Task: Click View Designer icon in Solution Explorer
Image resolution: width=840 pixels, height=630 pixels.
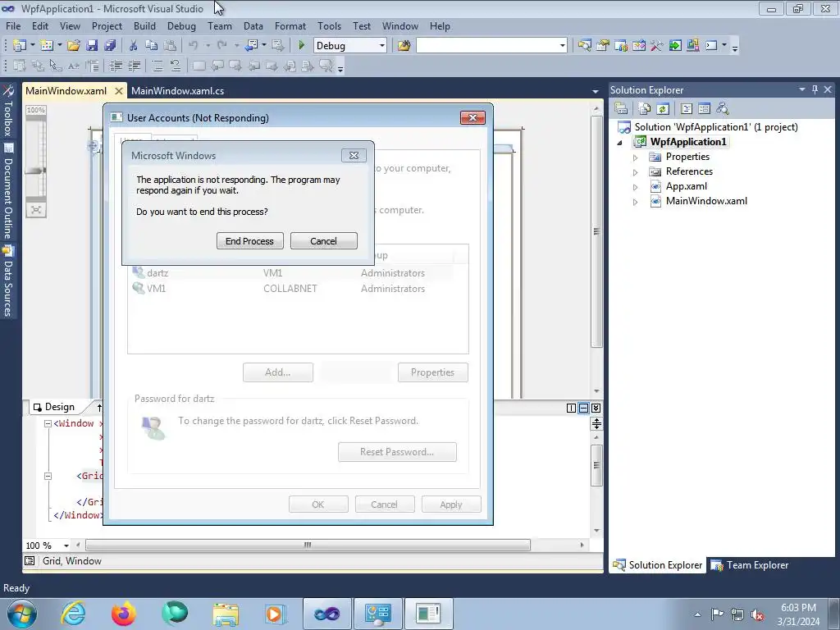Action: pyautogui.click(x=704, y=109)
